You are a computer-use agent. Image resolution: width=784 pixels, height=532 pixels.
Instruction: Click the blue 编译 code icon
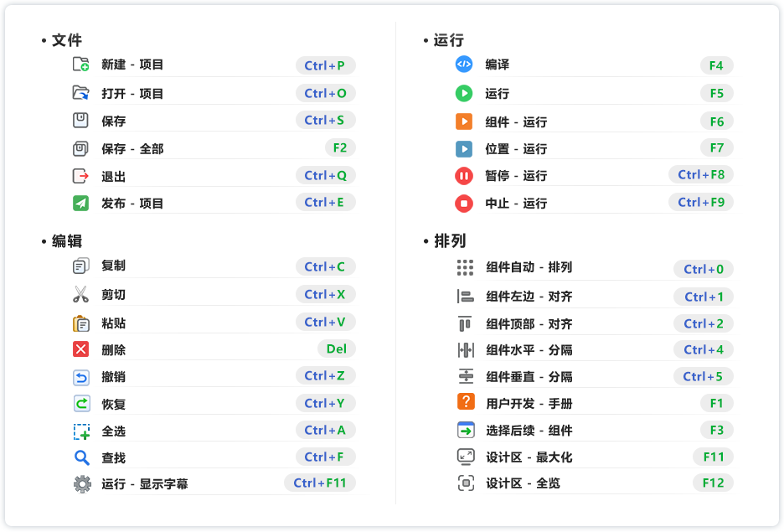pyautogui.click(x=464, y=65)
